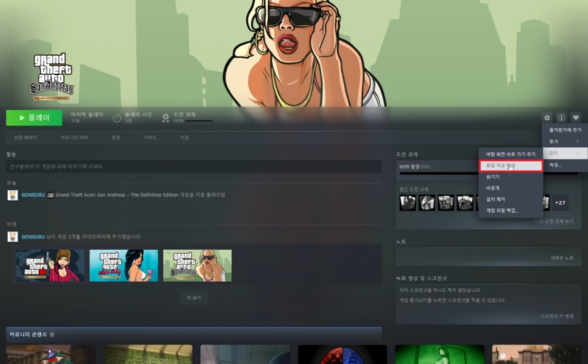Open the gear settings icon
The image size is (588, 364).
[547, 118]
